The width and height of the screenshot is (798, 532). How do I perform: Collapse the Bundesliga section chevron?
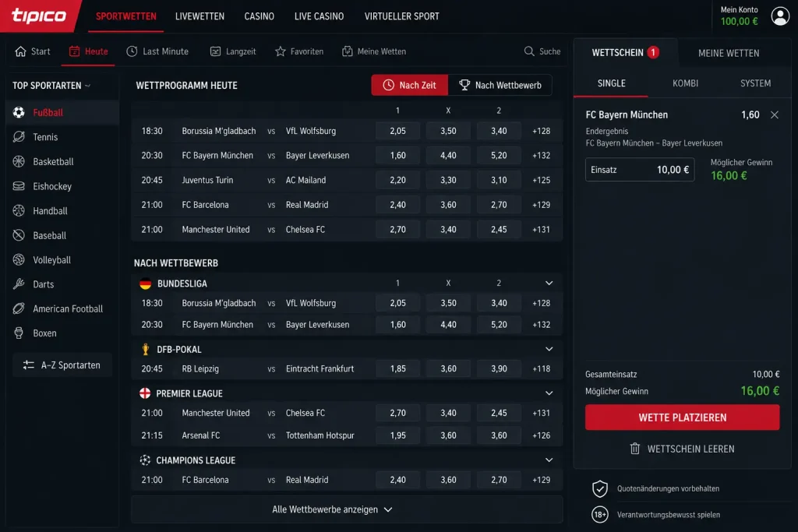(549, 284)
